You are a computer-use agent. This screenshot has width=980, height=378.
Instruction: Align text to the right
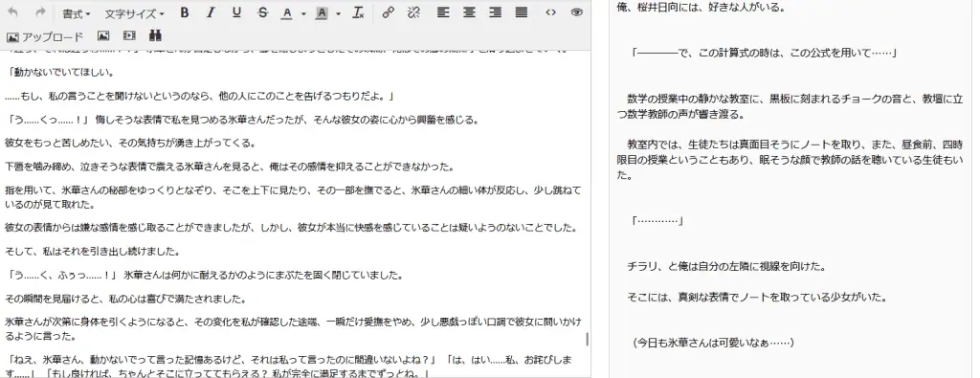(495, 12)
